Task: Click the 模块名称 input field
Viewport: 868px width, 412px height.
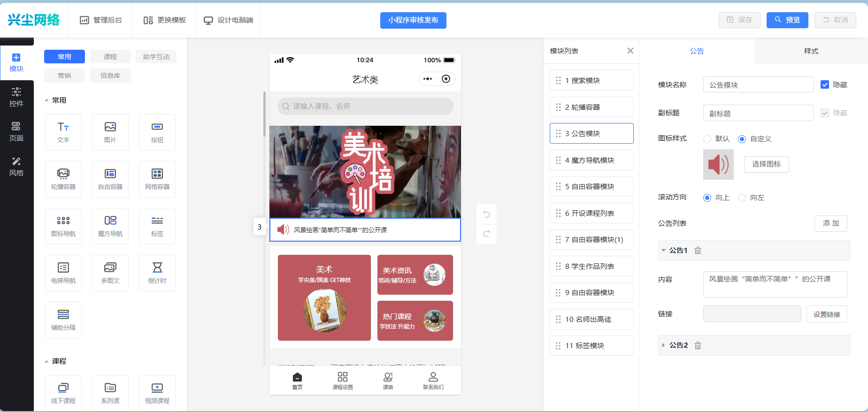Action: click(x=758, y=85)
